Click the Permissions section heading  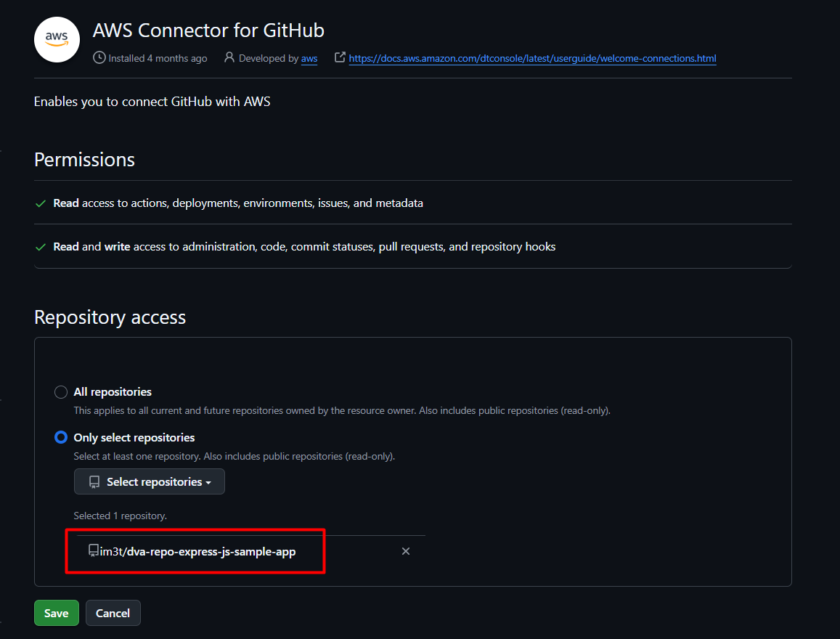pyautogui.click(x=84, y=160)
